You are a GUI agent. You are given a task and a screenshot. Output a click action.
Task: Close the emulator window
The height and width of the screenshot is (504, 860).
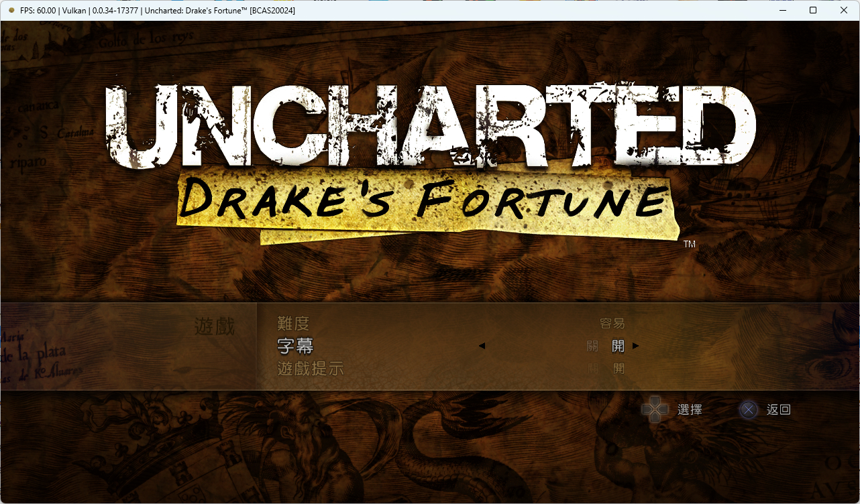[844, 10]
